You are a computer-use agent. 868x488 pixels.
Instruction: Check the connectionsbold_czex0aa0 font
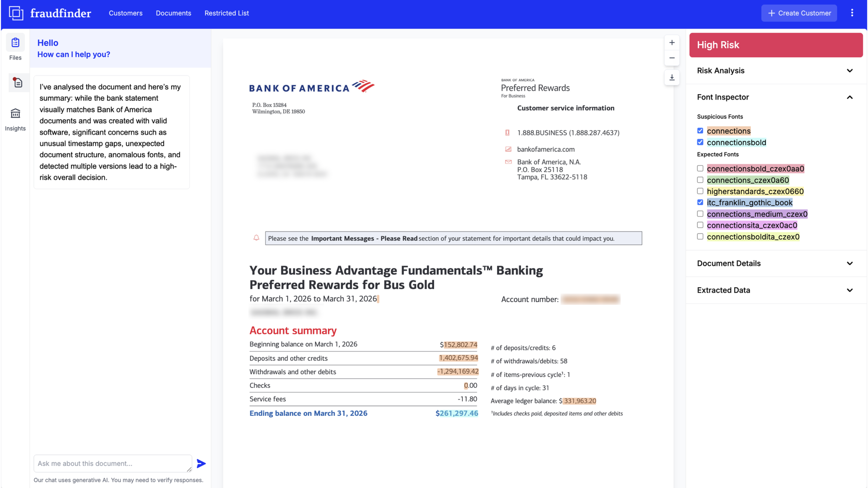(x=700, y=168)
